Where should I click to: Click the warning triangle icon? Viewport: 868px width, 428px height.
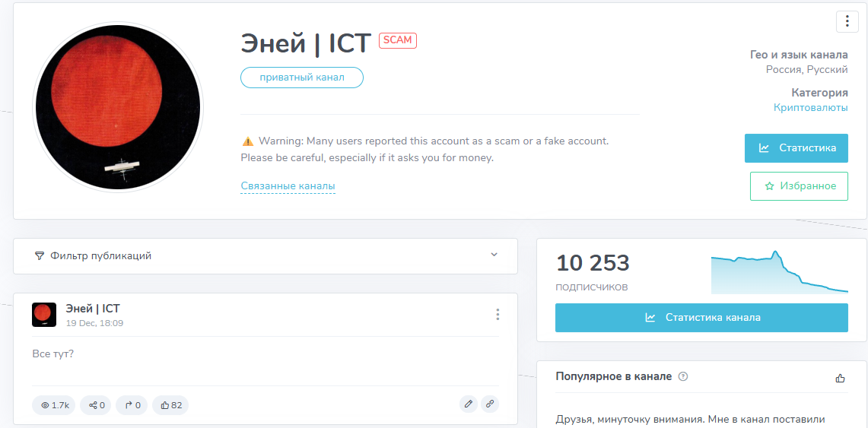pos(247,141)
